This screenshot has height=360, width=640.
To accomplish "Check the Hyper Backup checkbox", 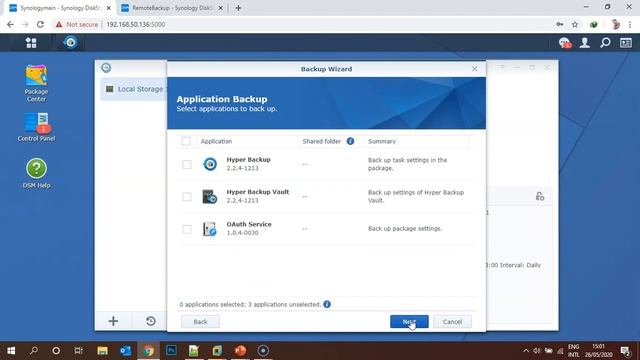I will (187, 164).
